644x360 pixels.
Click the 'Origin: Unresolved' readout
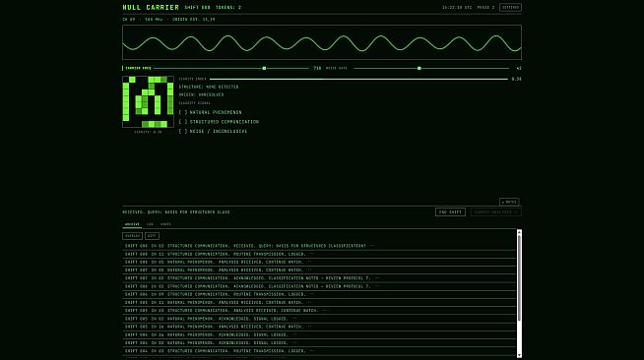[201, 94]
